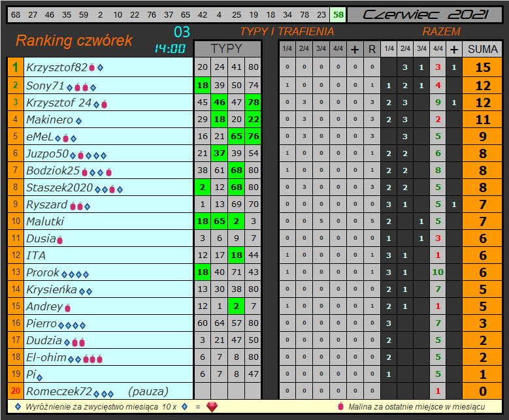Viewport: 509px width, 420px height.
Task: Click pick 69 in Ryszard row
Action: pos(237,204)
